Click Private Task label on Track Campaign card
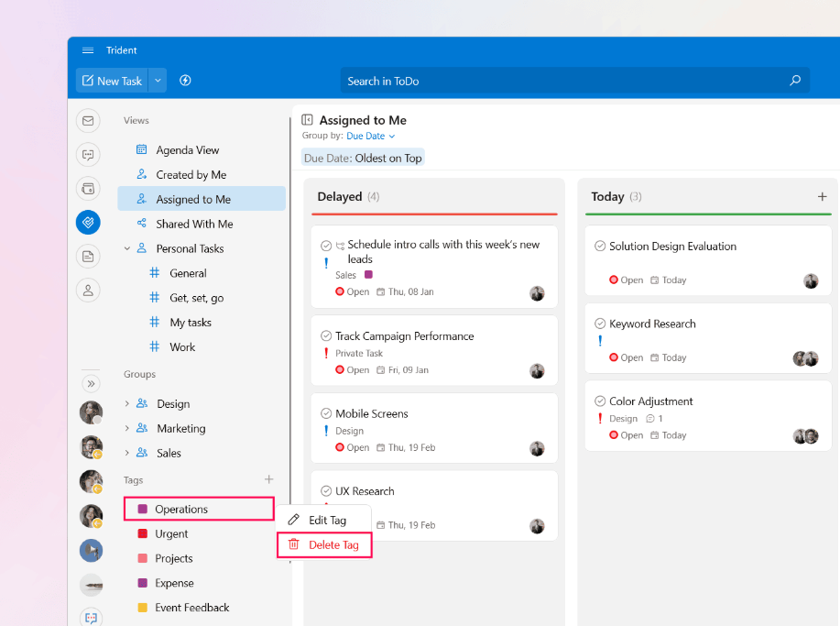The image size is (840, 626). [359, 353]
